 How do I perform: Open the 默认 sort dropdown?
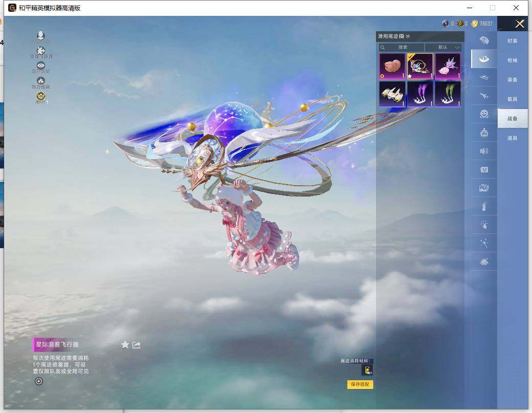pyautogui.click(x=443, y=47)
